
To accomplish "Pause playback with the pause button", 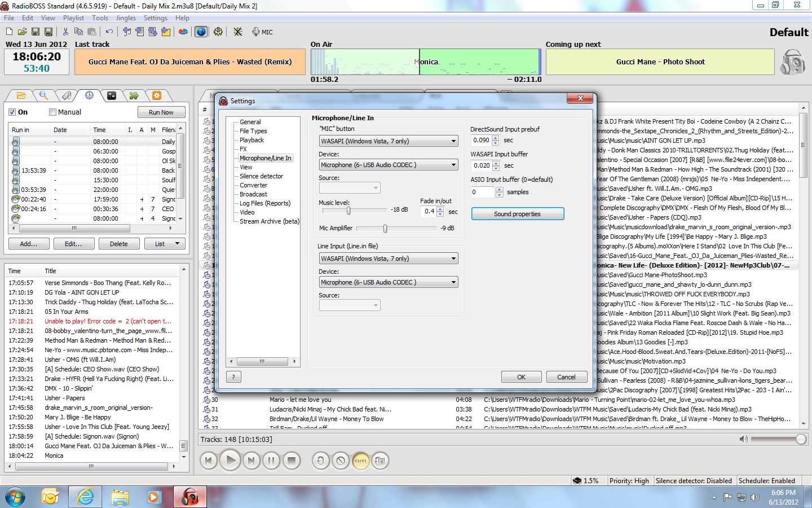I will [x=271, y=461].
